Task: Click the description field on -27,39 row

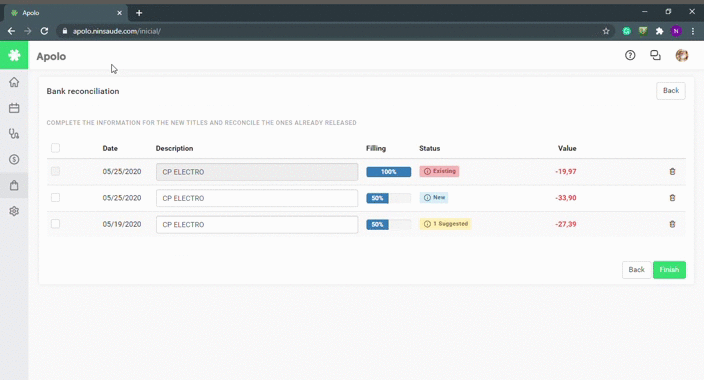Action: [x=257, y=225]
